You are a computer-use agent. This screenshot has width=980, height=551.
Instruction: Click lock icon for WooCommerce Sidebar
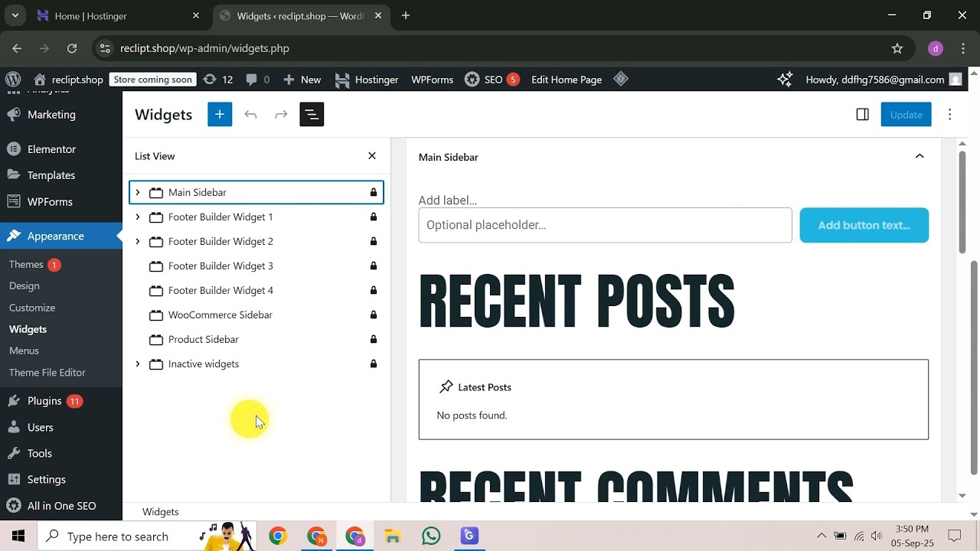[x=374, y=315]
